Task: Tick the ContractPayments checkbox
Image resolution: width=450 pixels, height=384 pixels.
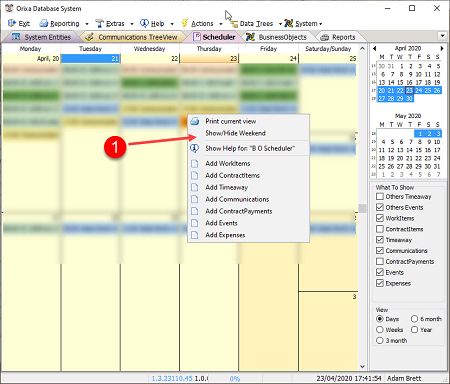Action: click(x=380, y=261)
